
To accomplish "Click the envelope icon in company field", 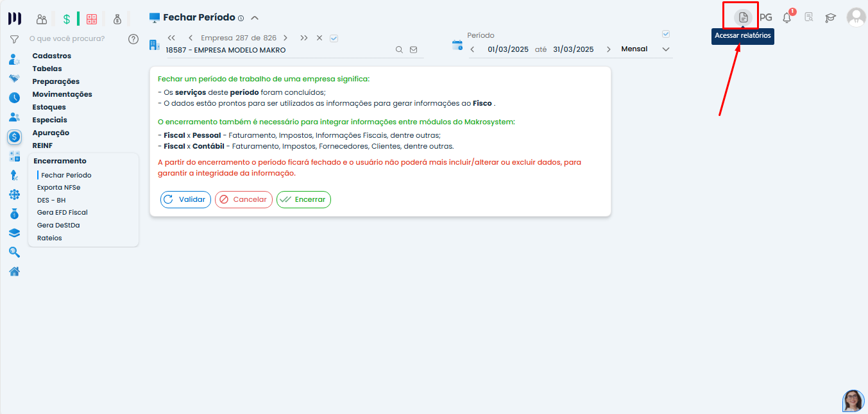I will pyautogui.click(x=413, y=49).
